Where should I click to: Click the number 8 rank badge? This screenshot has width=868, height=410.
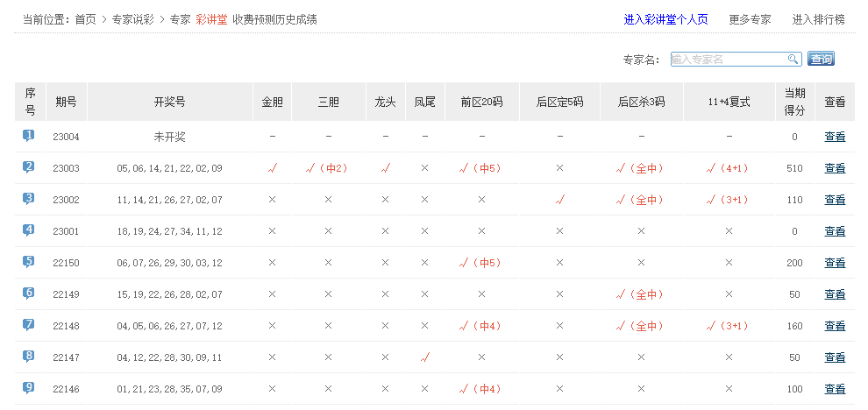click(x=29, y=357)
